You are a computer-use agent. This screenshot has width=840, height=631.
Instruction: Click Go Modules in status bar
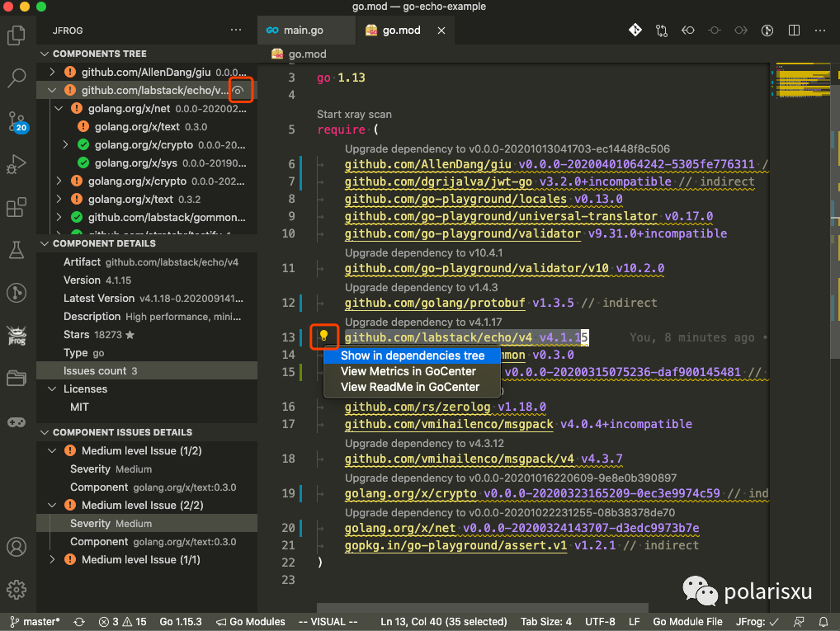coord(251,622)
